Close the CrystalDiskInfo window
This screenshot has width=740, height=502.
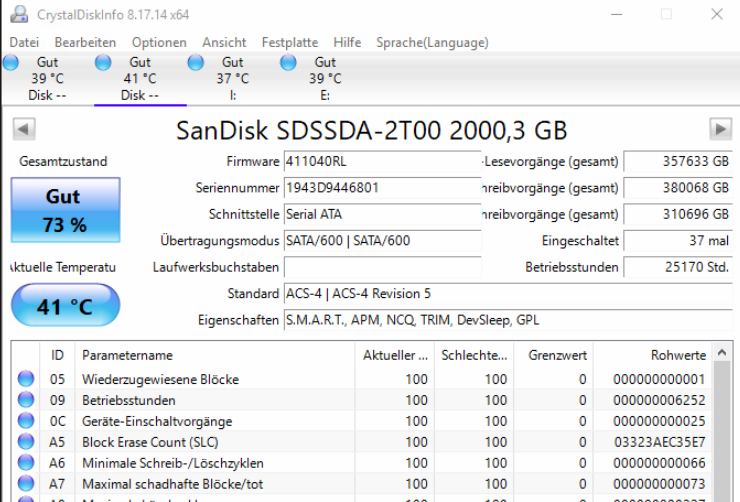click(x=717, y=15)
